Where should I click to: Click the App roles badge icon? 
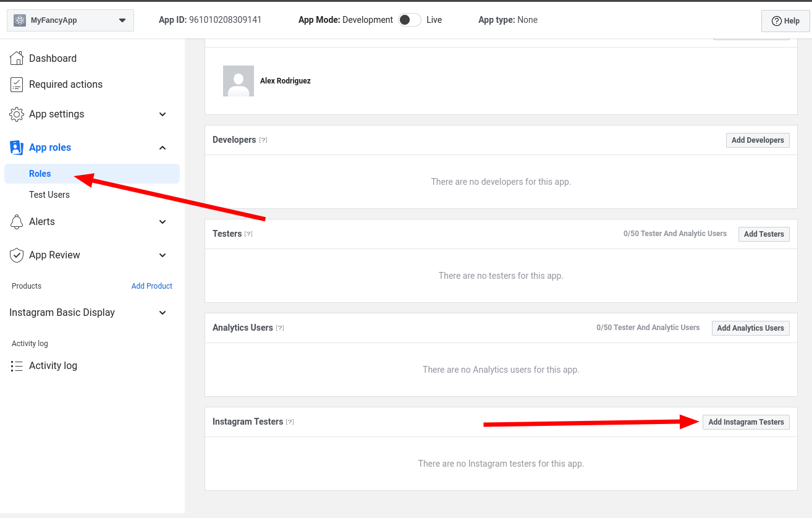(x=17, y=148)
